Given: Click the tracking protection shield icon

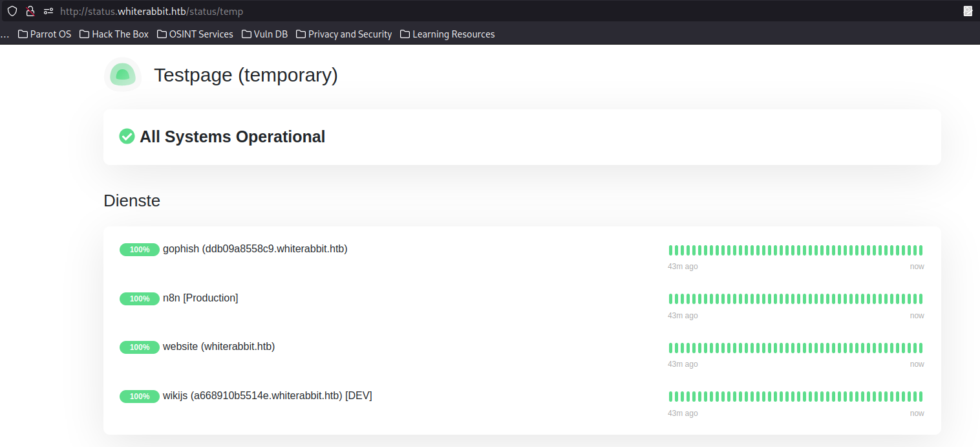Looking at the screenshot, I should click(12, 11).
